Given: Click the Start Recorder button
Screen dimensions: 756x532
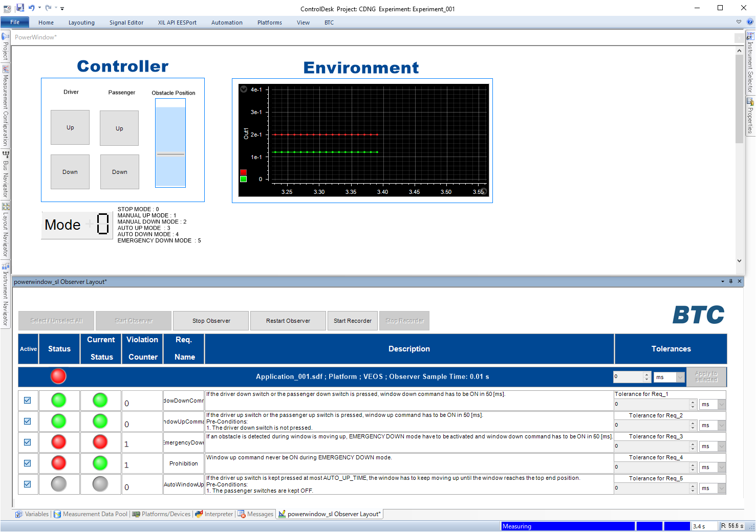Looking at the screenshot, I should click(x=353, y=321).
